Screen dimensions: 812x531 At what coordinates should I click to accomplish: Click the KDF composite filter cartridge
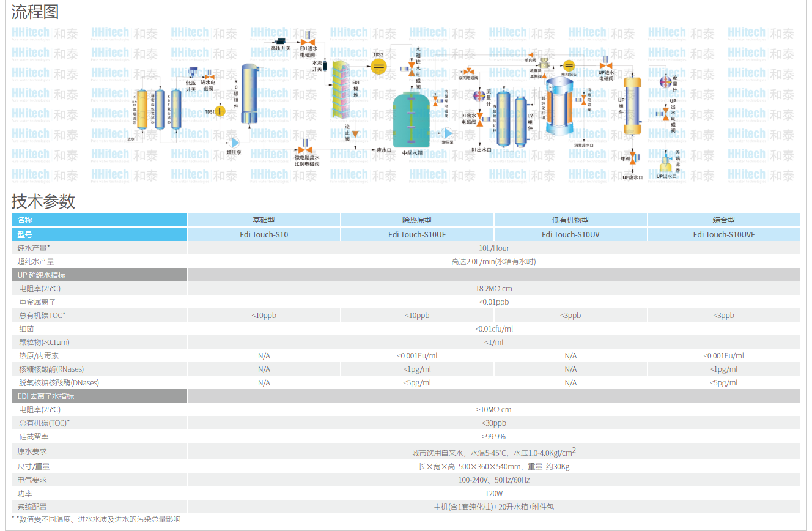click(x=176, y=109)
